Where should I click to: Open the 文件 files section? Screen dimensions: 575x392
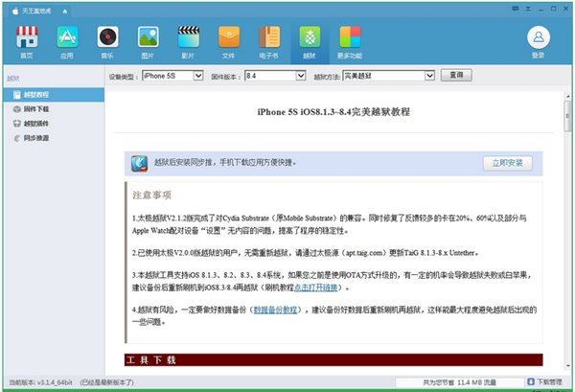228,40
